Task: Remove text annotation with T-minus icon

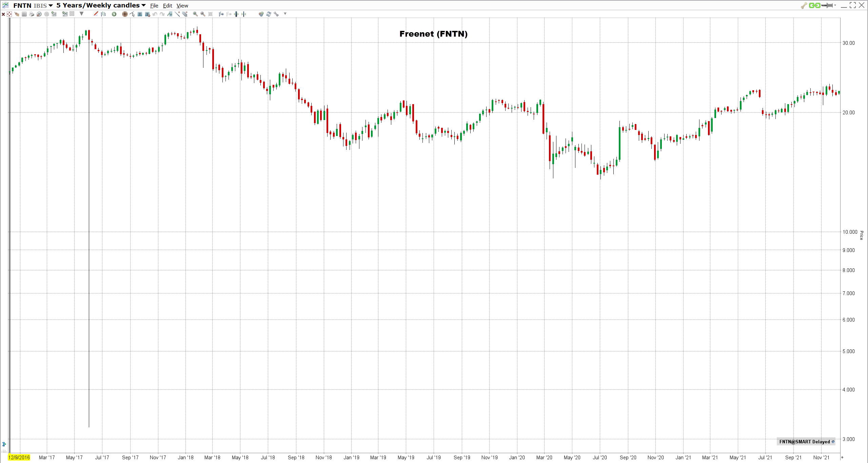Action: 147,14
